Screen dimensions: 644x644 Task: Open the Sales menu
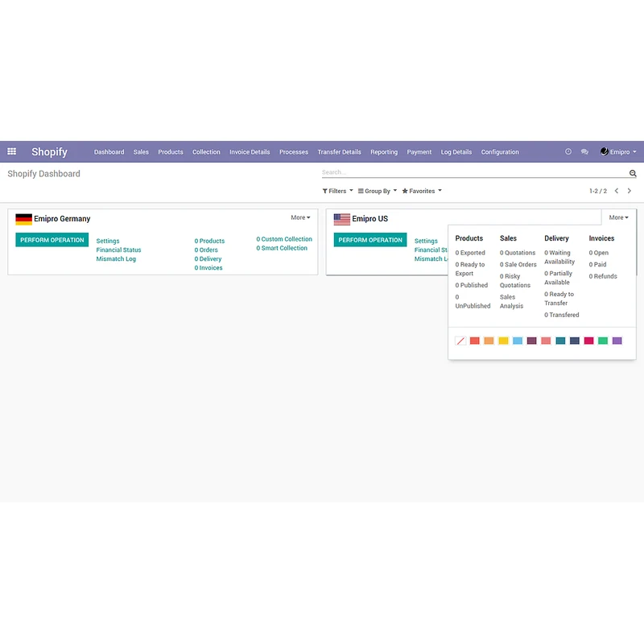click(141, 152)
